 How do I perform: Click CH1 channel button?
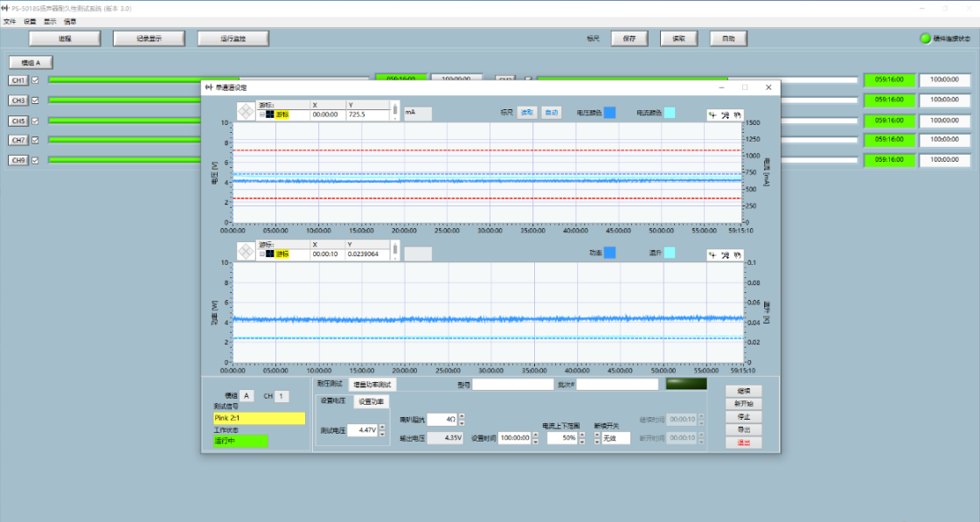point(18,80)
